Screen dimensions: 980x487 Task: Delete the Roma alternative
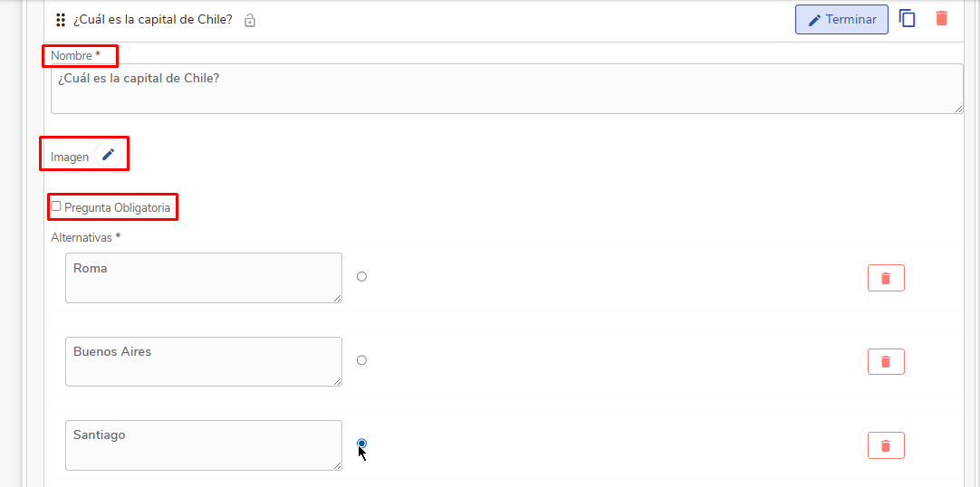[x=886, y=278]
